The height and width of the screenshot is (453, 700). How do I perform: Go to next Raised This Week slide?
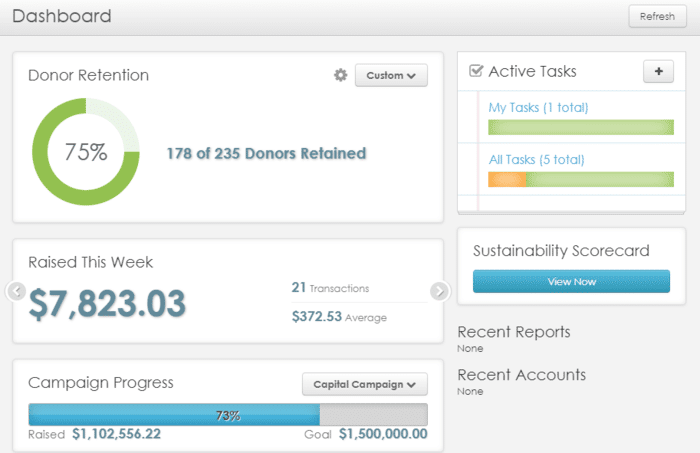[x=440, y=291]
